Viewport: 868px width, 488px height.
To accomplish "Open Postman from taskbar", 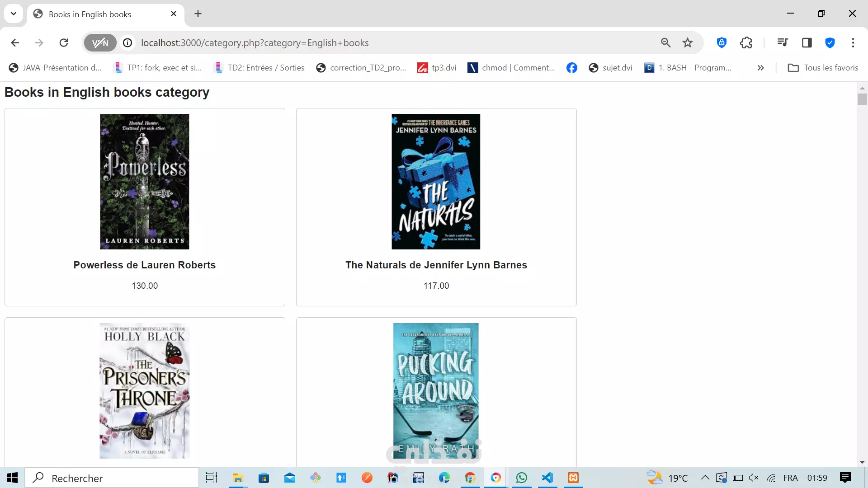I will pyautogui.click(x=367, y=478).
